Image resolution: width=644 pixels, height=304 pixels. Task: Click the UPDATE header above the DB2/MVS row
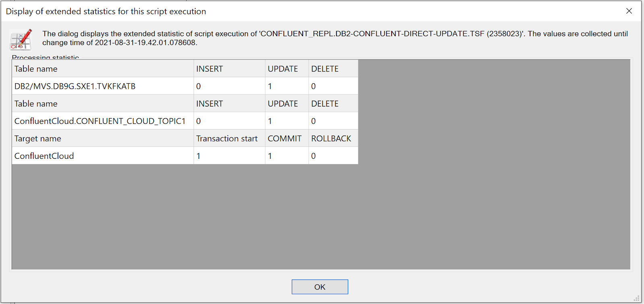tap(287, 69)
